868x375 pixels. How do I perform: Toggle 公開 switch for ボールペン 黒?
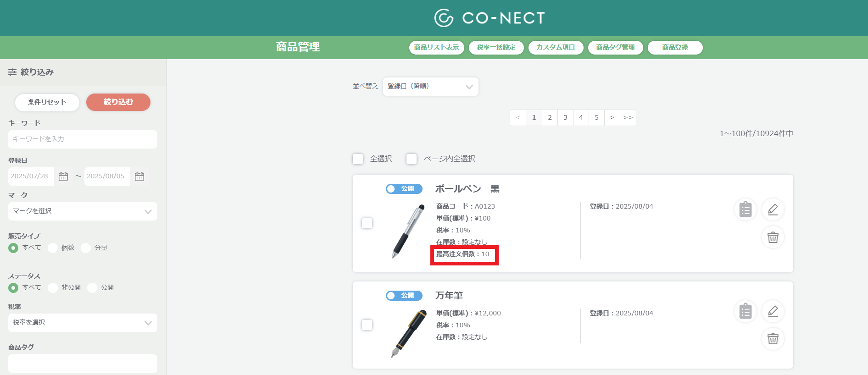tap(404, 189)
